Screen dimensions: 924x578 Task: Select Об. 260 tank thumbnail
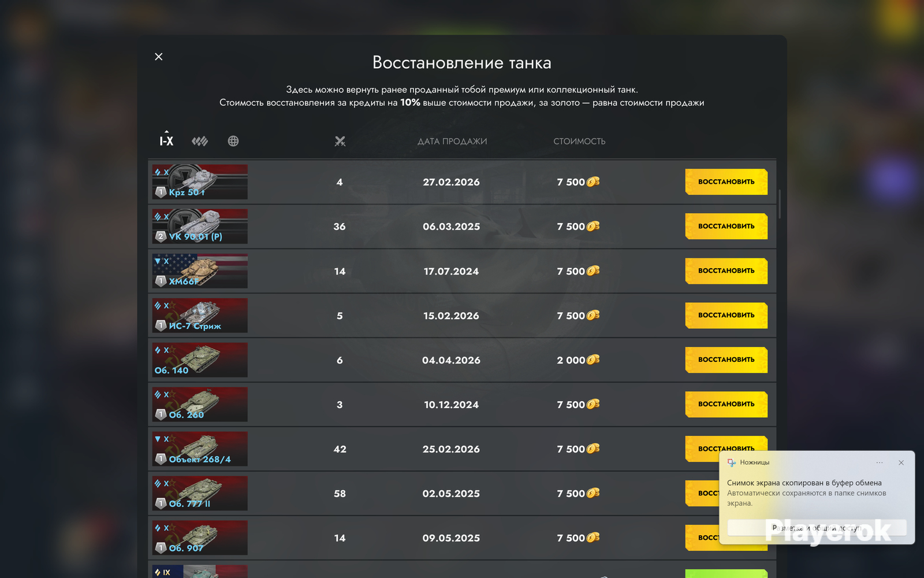[200, 404]
